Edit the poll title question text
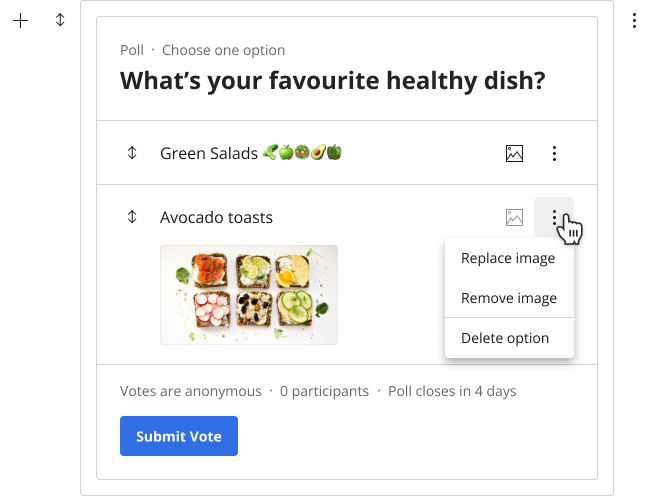654x496 pixels. pos(332,81)
